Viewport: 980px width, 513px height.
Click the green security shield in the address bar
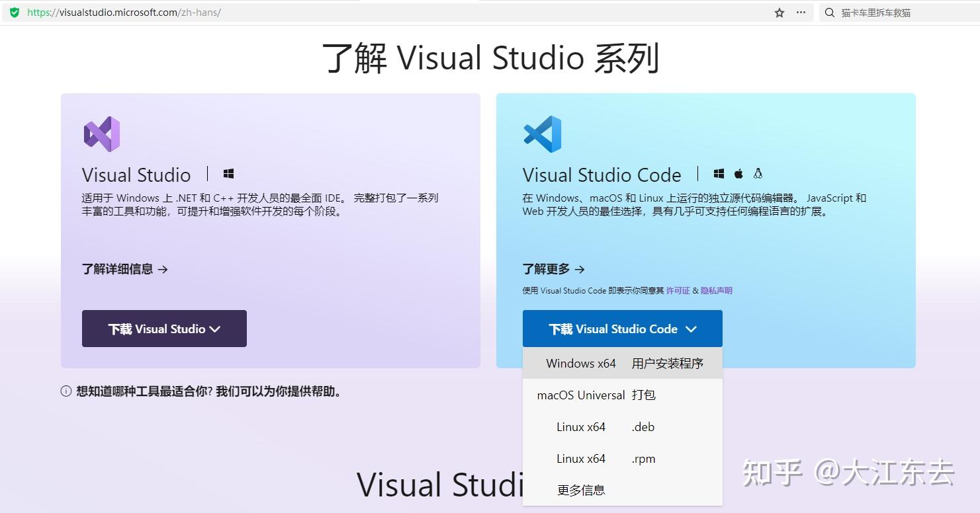(x=14, y=11)
